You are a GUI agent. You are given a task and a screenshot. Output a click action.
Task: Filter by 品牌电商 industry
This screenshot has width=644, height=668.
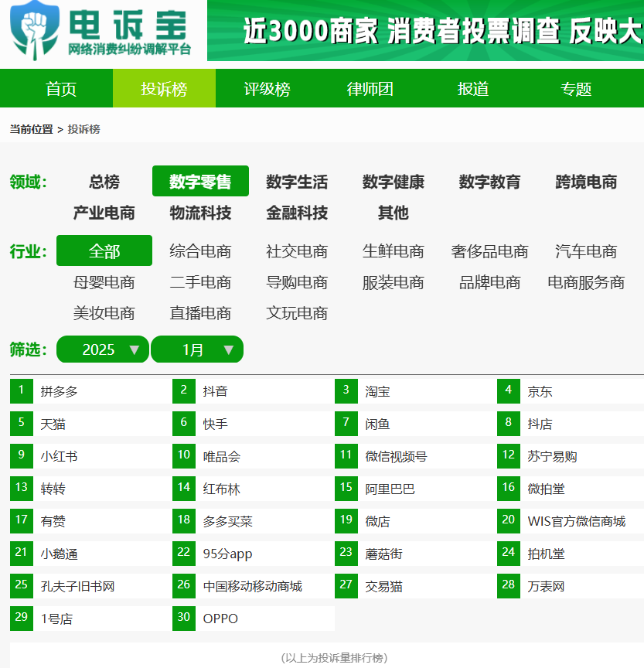click(490, 282)
